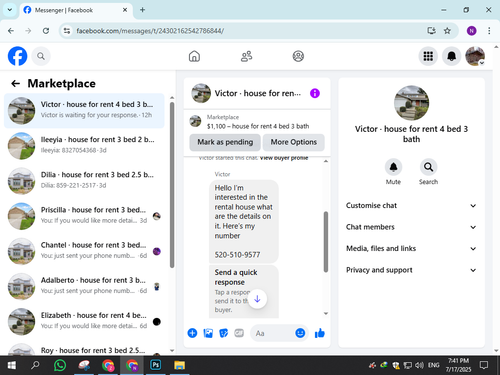Open the Facebook search icon
Viewport: 500px width, 375px height.
(x=41, y=56)
